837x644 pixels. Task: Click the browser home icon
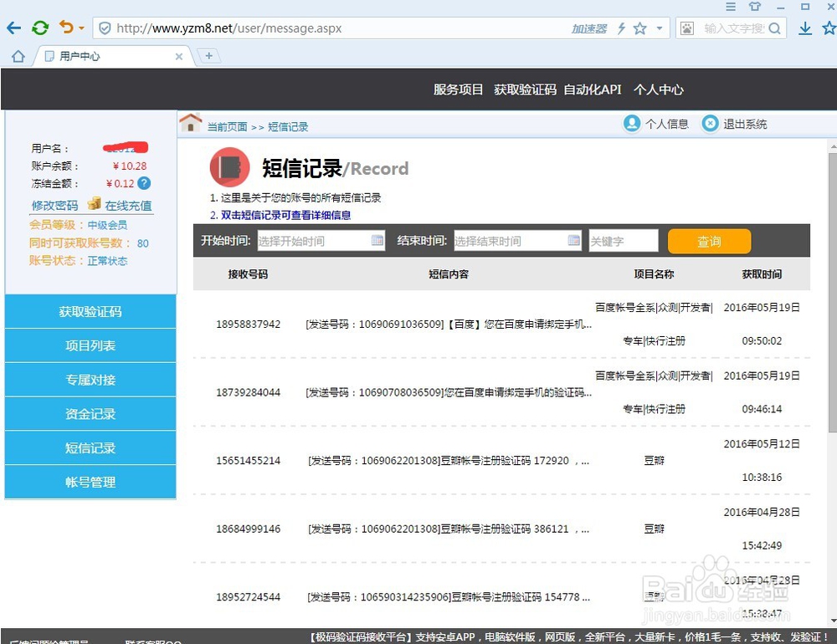click(x=18, y=56)
